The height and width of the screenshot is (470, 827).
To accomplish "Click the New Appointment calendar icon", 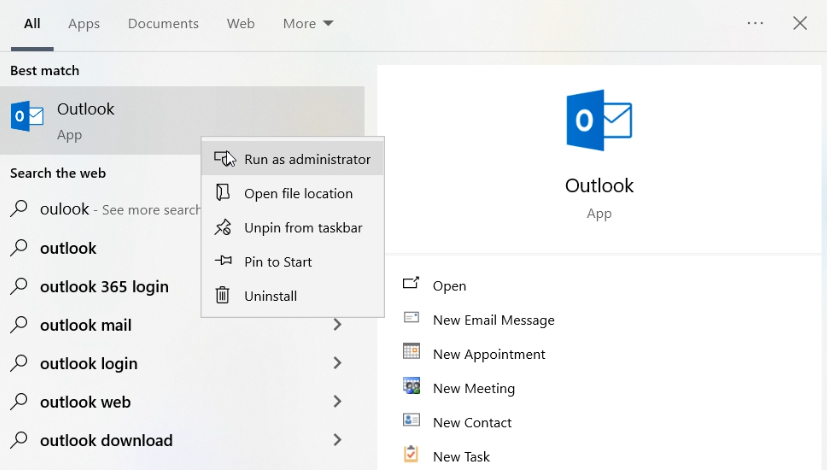I will (411, 351).
